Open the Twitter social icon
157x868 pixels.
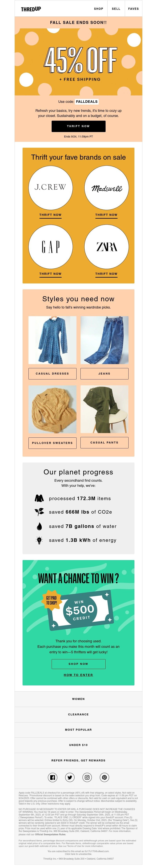coord(70,777)
